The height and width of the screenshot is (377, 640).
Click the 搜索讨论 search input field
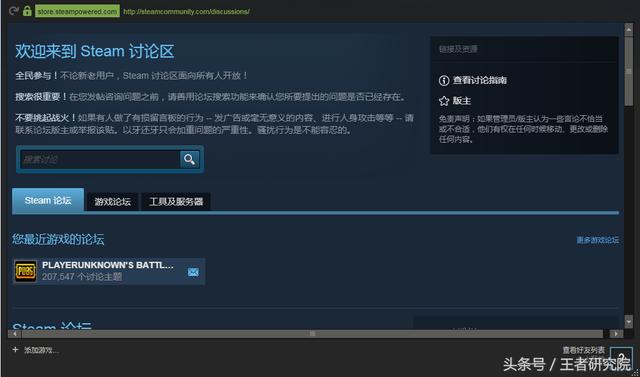[100, 160]
